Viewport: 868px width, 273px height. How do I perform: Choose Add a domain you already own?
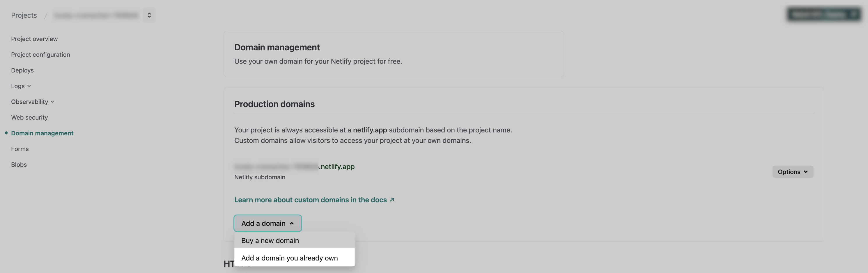[x=289, y=258]
